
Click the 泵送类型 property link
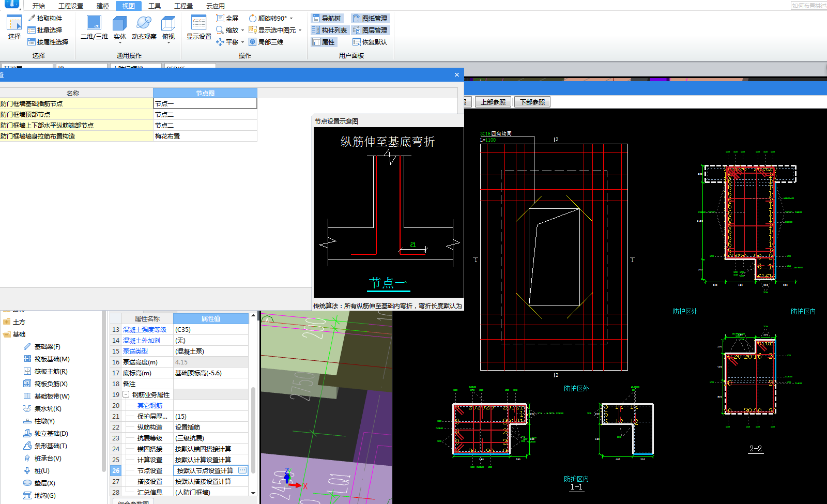coord(135,352)
